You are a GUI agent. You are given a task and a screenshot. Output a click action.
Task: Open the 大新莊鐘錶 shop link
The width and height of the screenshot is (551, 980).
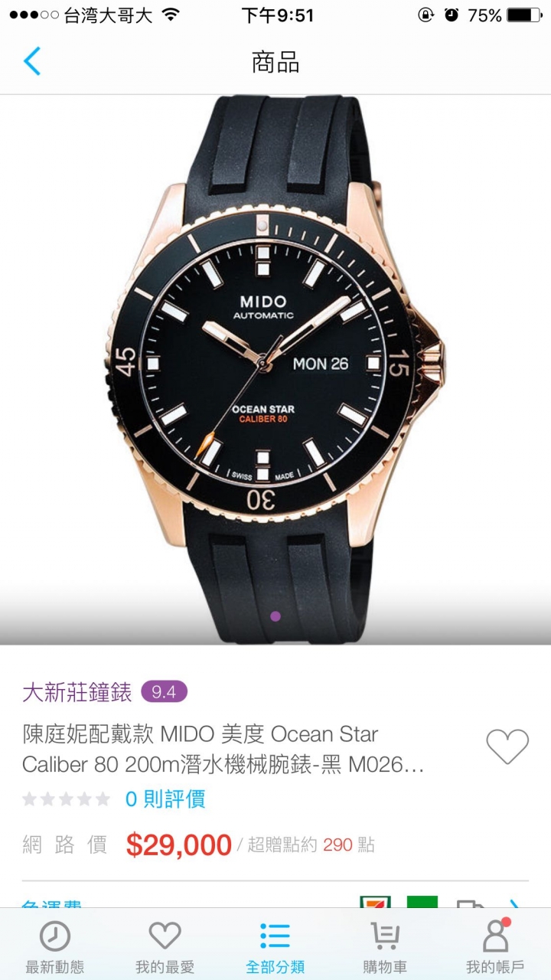tap(77, 692)
